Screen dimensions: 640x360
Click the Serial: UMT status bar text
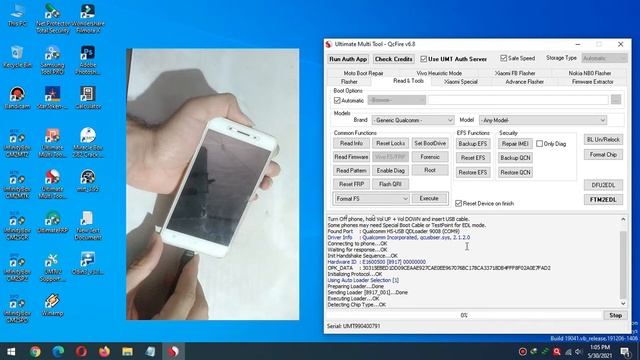pyautogui.click(x=353, y=326)
